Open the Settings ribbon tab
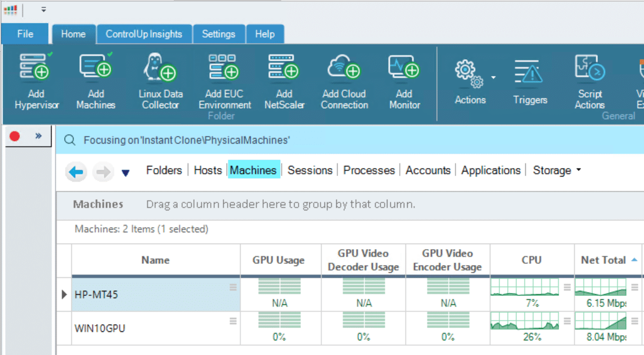Screen dimensions: 644x355 [x=218, y=34]
